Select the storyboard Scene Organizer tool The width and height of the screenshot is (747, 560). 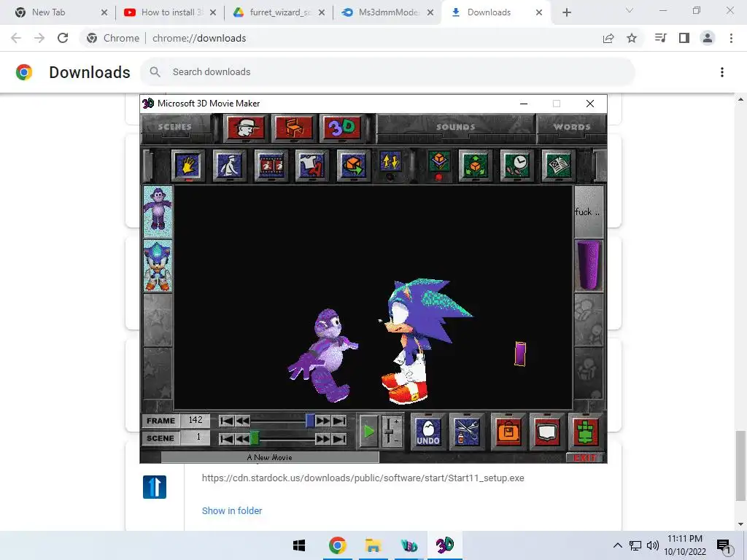pyautogui.click(x=558, y=166)
